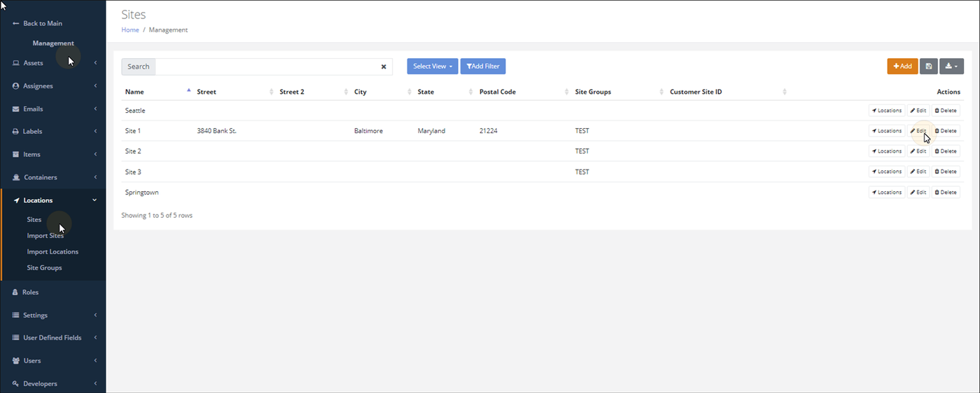Click the Roles lock icon
The height and width of the screenshot is (393, 980).
click(15, 292)
